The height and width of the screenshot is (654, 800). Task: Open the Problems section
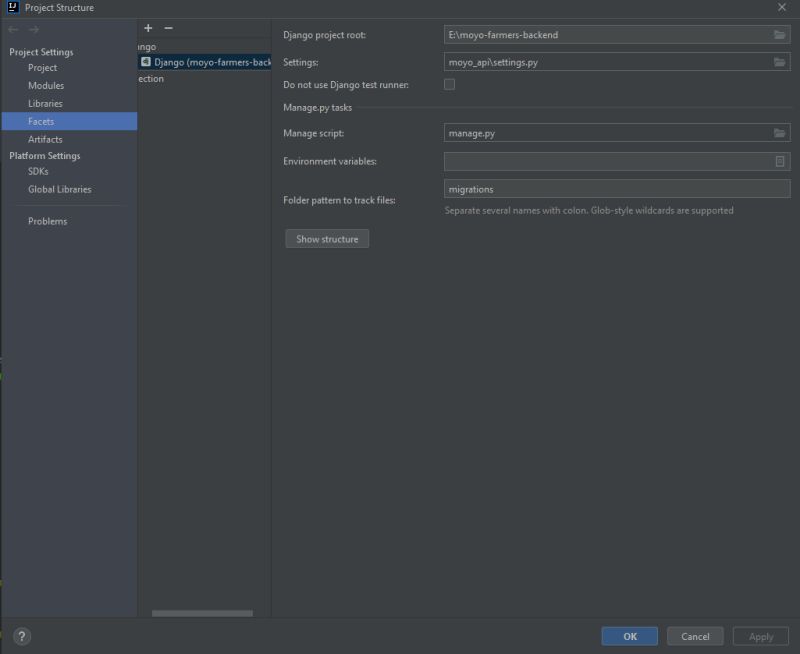[x=48, y=221]
